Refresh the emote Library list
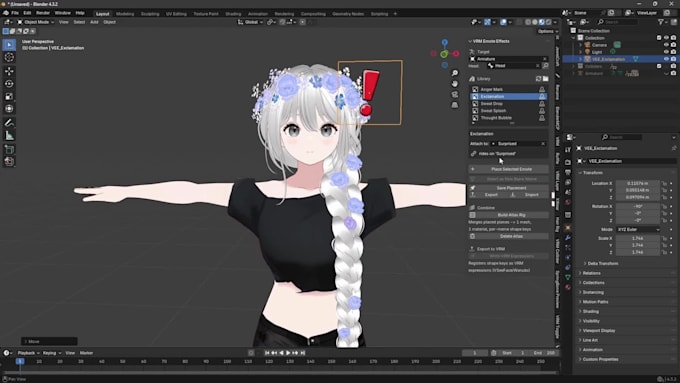This screenshot has width=680, height=383. [538, 79]
